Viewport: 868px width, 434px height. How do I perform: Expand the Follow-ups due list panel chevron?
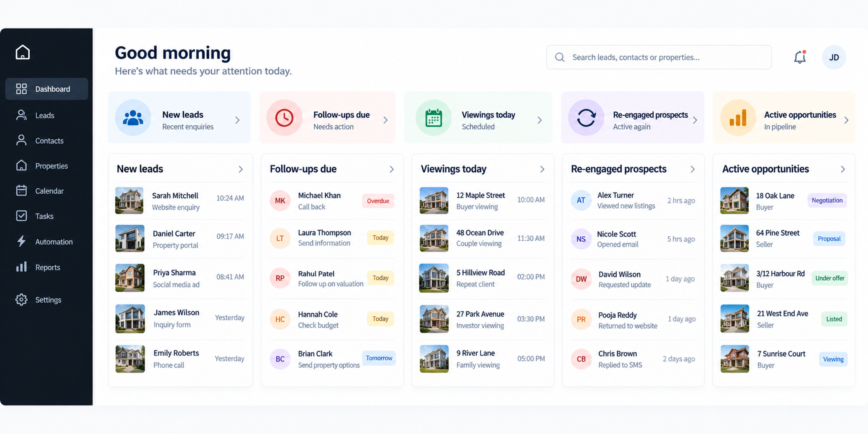pyautogui.click(x=392, y=169)
